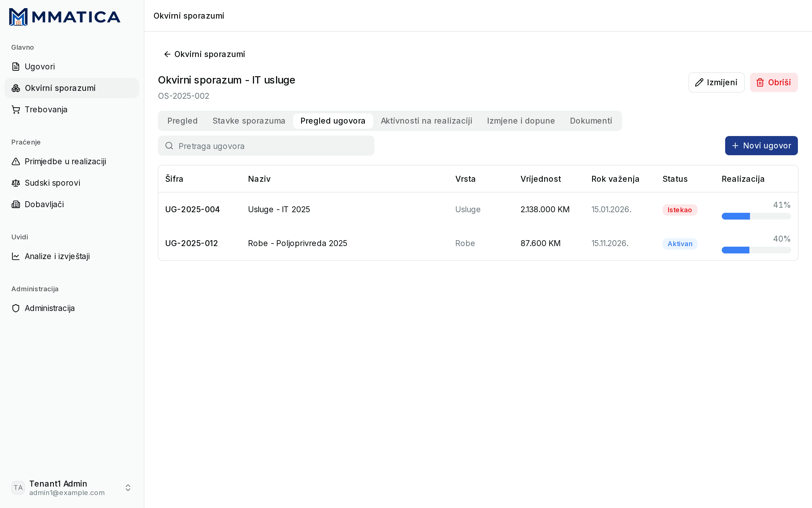Open Sudski sporovi page
Screen dimensions: 812x508
tap(72, 183)
